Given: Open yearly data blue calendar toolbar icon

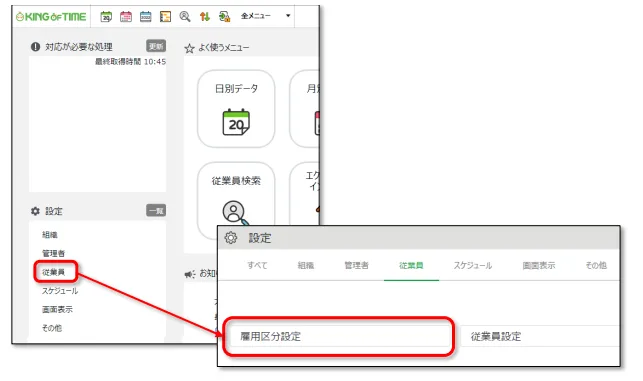Looking at the screenshot, I should (x=146, y=17).
